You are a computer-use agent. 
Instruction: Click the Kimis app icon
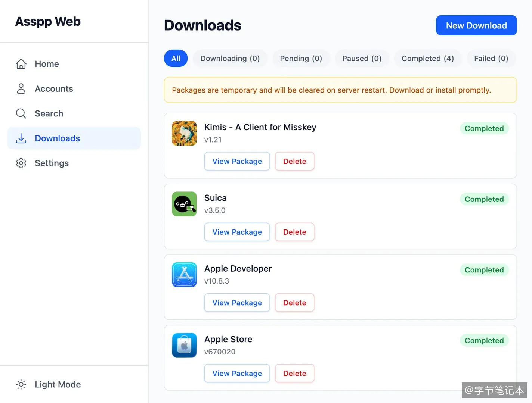tap(184, 133)
